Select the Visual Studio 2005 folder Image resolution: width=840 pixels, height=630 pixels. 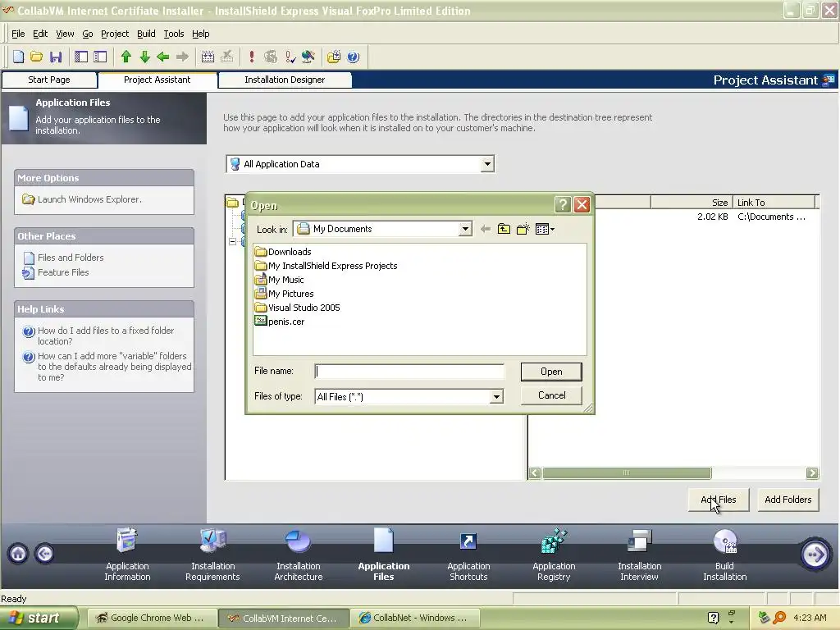(298, 308)
